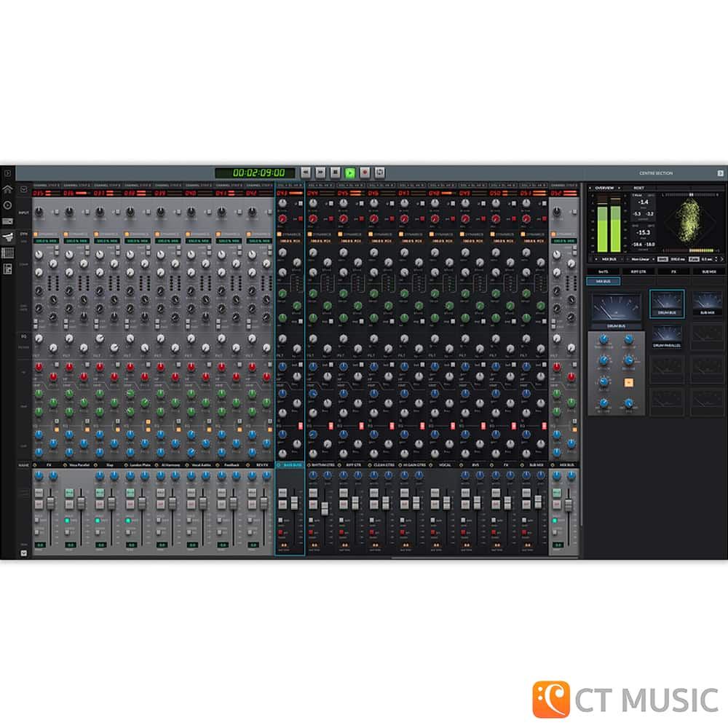Select the RIFF GTR tab
The height and width of the screenshot is (728, 728).
pos(638,271)
